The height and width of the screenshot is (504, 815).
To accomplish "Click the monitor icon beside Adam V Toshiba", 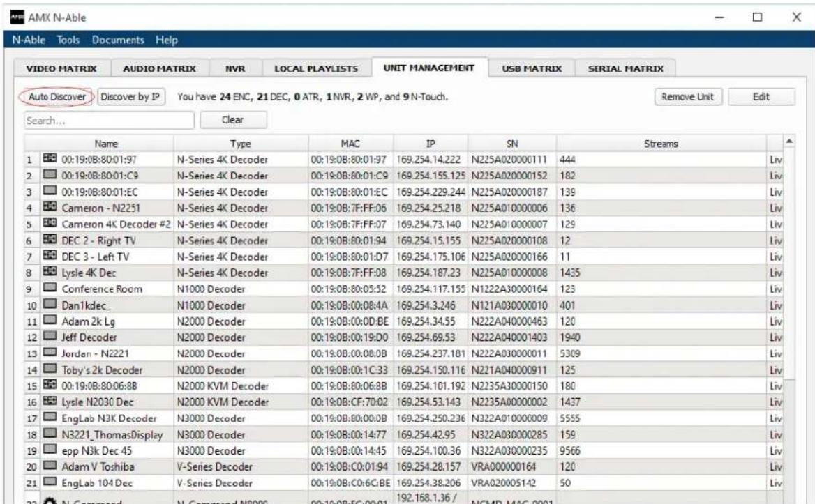I will (50, 466).
